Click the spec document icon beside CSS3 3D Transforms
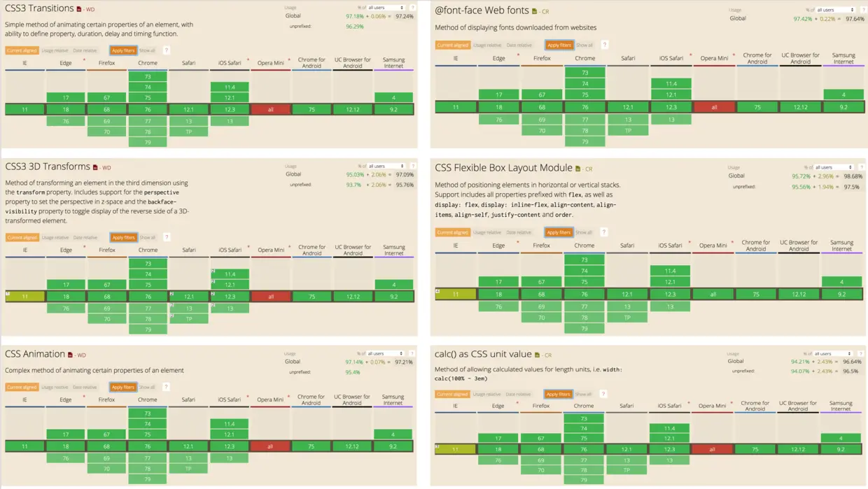Viewport: 868px width, 489px height. click(96, 167)
